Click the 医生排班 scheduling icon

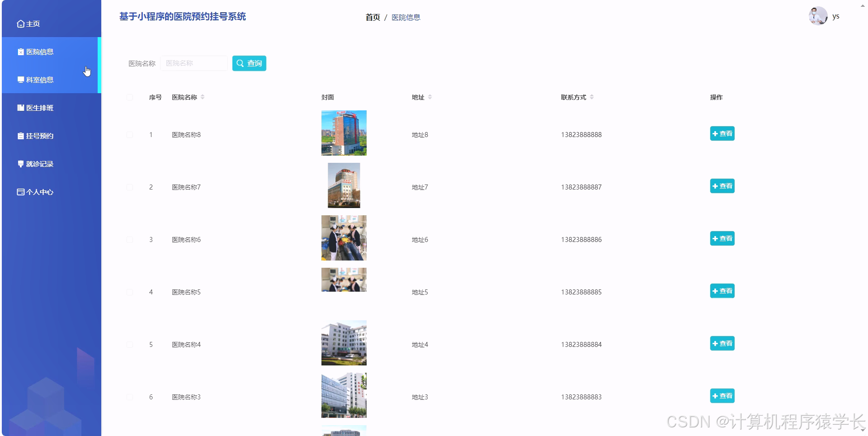tap(20, 108)
